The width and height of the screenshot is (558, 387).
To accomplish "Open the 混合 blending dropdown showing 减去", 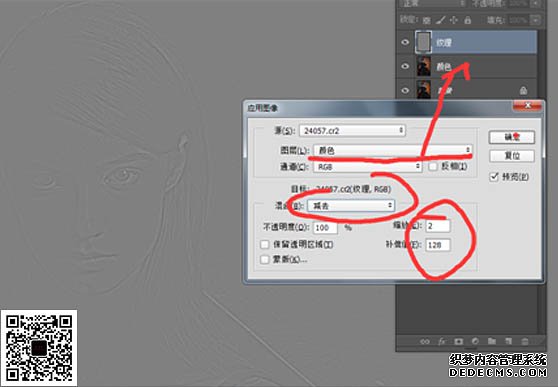I will 351,205.
